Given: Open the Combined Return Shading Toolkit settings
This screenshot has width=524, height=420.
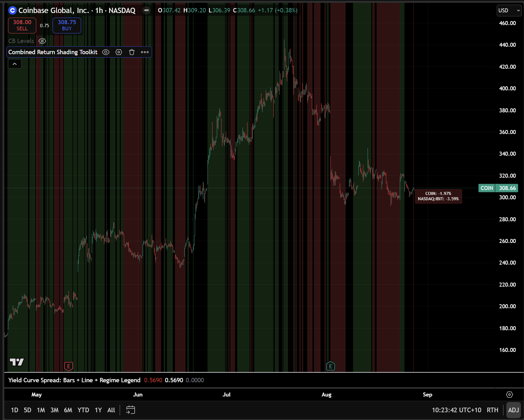Looking at the screenshot, I should coord(119,52).
